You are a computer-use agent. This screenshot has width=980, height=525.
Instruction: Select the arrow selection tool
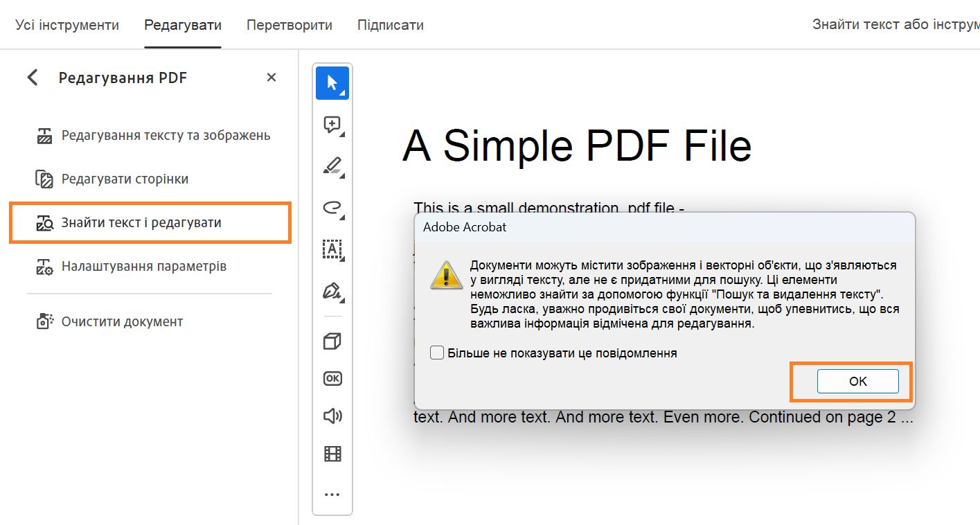coord(332,80)
